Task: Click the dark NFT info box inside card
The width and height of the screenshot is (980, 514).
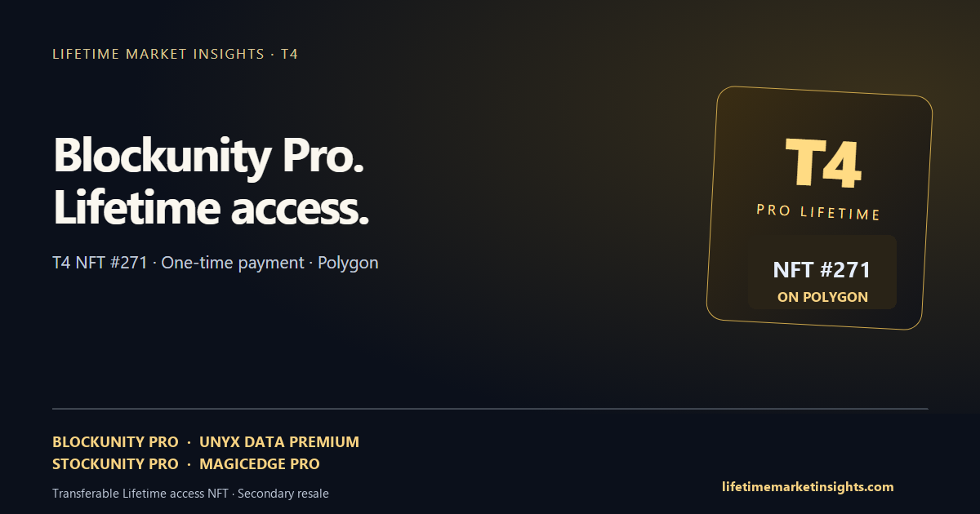Action: [x=822, y=273]
